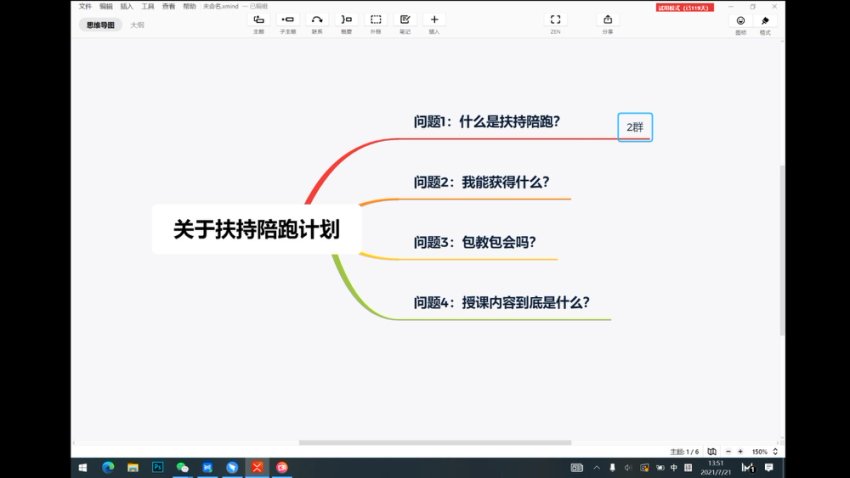Click the 子主题 (Subtopic) toolbar icon
This screenshot has height=478, width=850.
pyautogui.click(x=288, y=20)
